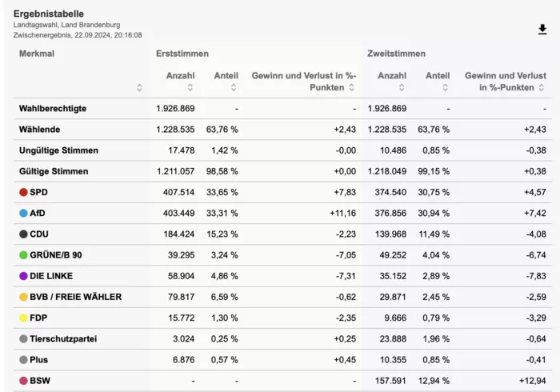This screenshot has width=560, height=392.
Task: Download the results table via download icon
Action: [x=542, y=30]
